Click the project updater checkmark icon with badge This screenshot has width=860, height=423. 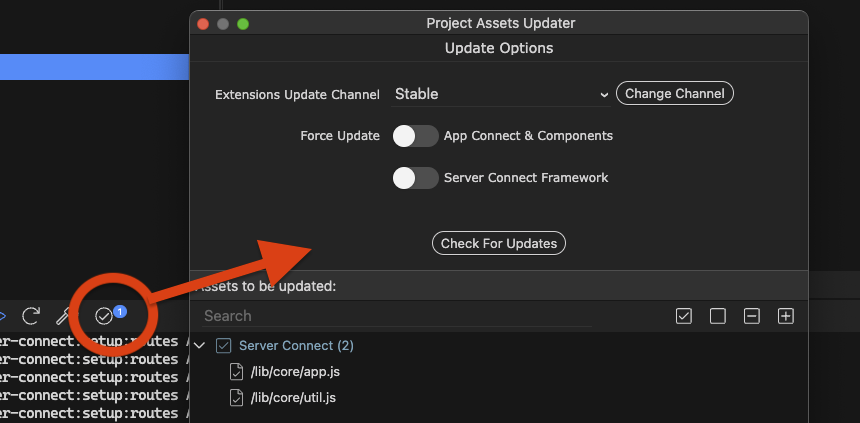(x=104, y=315)
